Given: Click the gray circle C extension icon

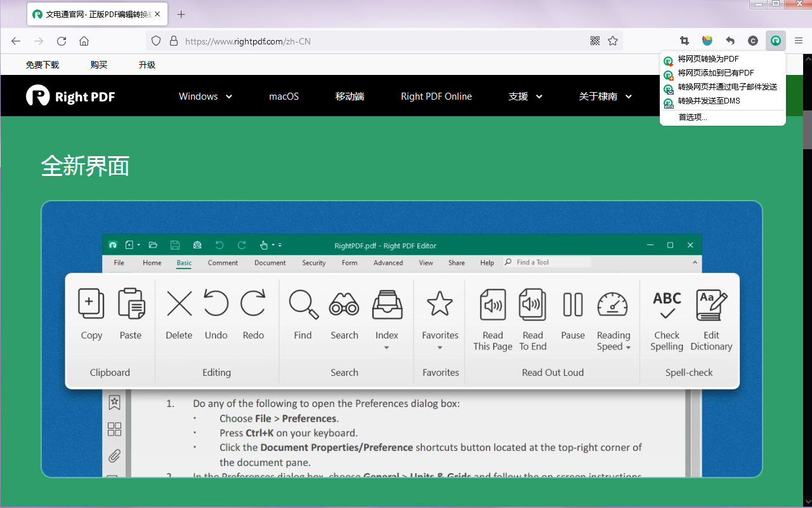Looking at the screenshot, I should click(753, 41).
